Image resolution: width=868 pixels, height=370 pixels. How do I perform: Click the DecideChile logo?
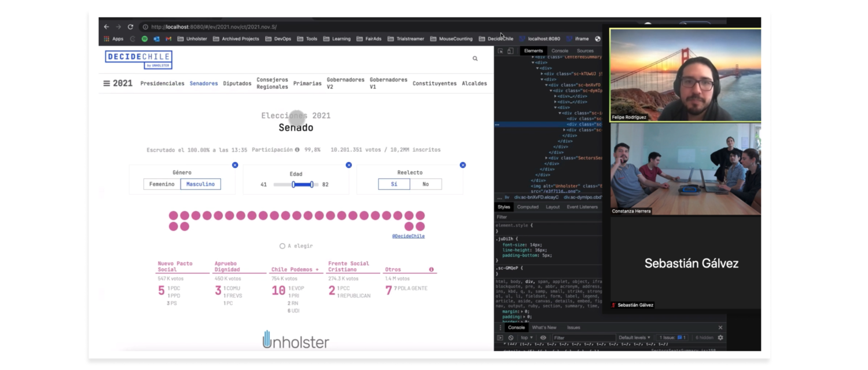tap(138, 60)
